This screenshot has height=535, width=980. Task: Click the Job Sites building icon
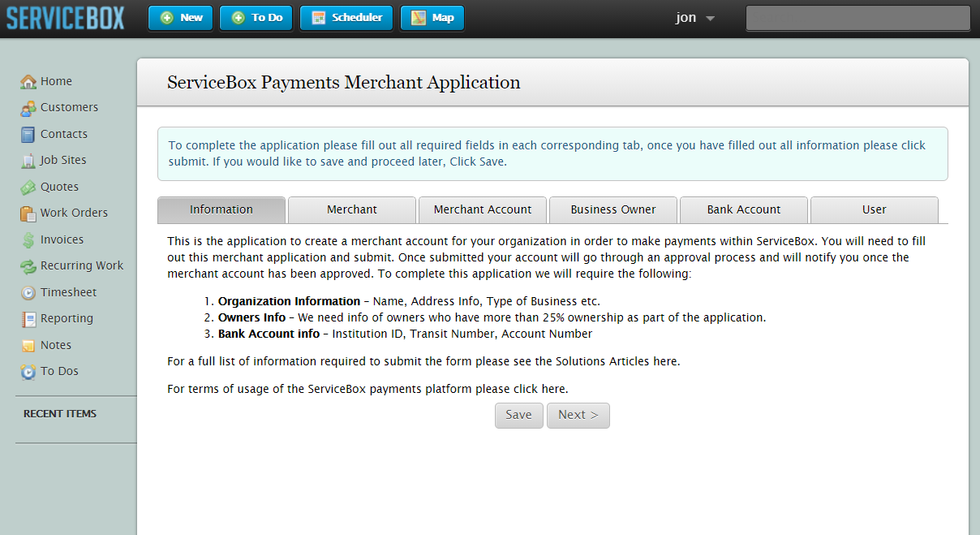point(28,161)
